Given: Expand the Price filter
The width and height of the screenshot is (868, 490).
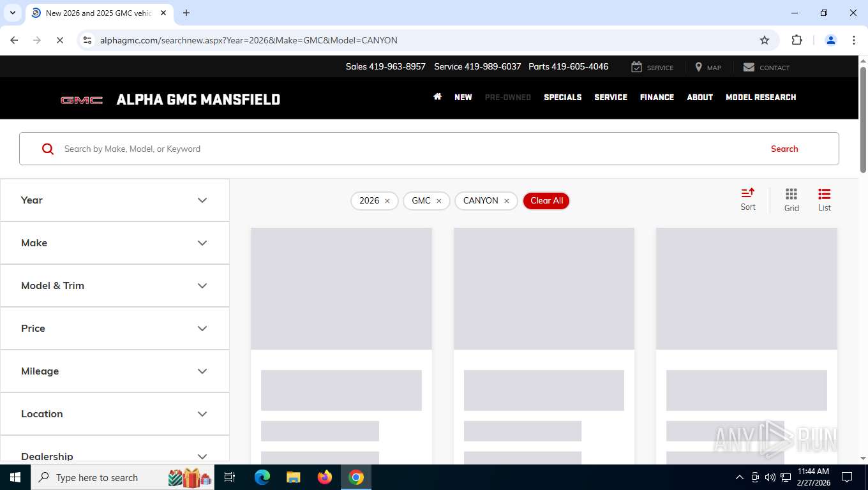Looking at the screenshot, I should [115, 329].
